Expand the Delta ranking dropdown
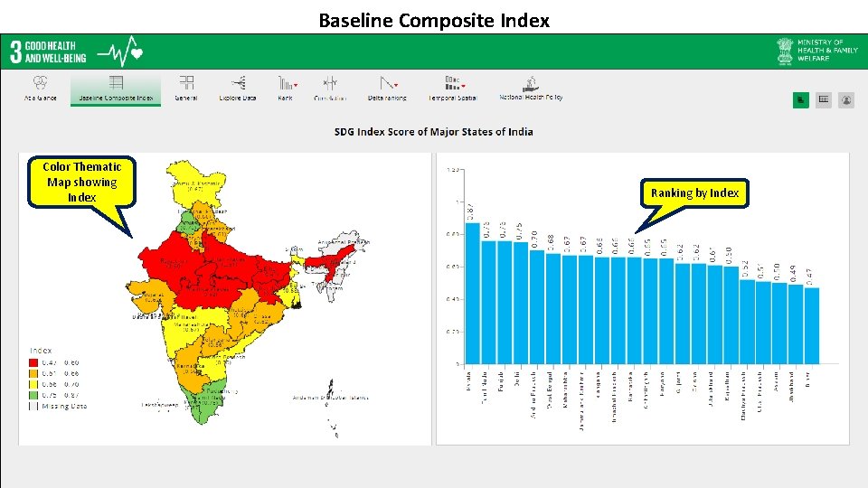 [x=396, y=85]
